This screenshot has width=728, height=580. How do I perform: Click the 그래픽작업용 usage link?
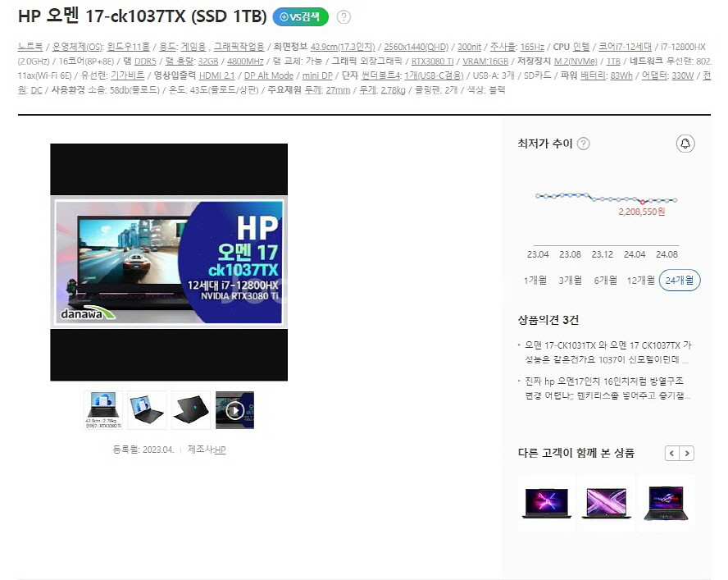tap(239, 47)
